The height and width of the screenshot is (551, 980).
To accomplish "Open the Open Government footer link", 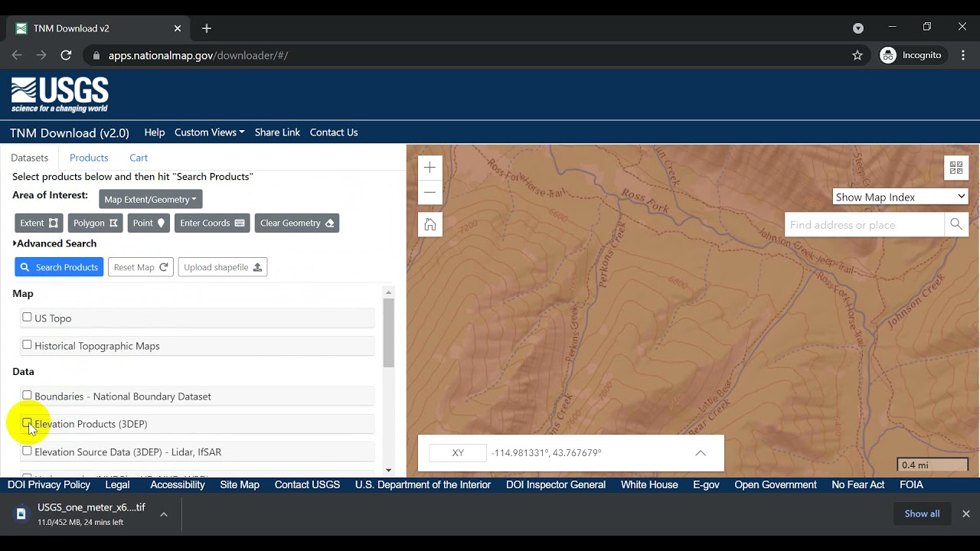I will [x=776, y=484].
